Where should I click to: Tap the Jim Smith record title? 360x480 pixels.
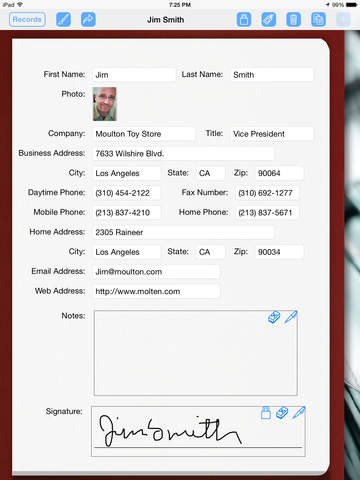[165, 20]
